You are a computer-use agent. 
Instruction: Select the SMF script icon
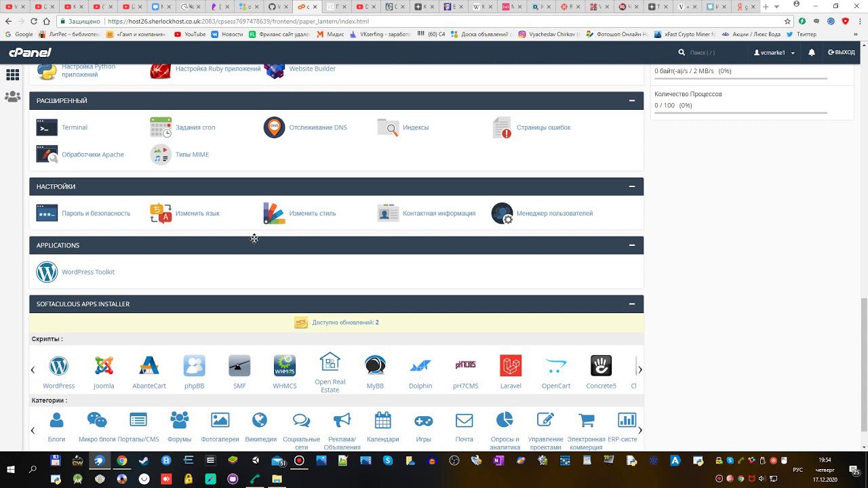pos(239,366)
